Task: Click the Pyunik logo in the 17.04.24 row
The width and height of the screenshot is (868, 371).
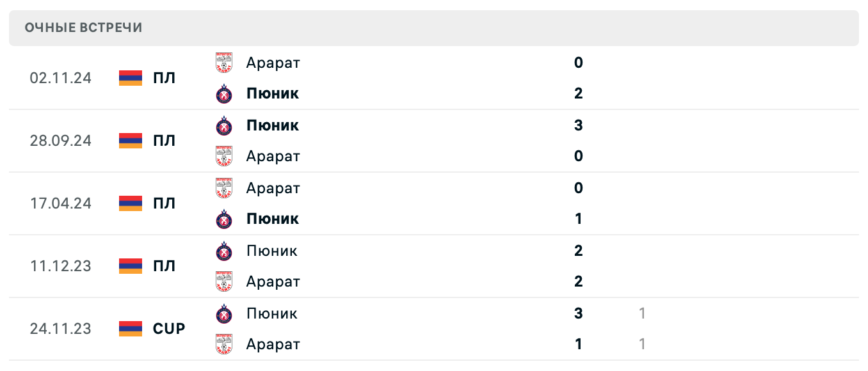Action: click(223, 219)
